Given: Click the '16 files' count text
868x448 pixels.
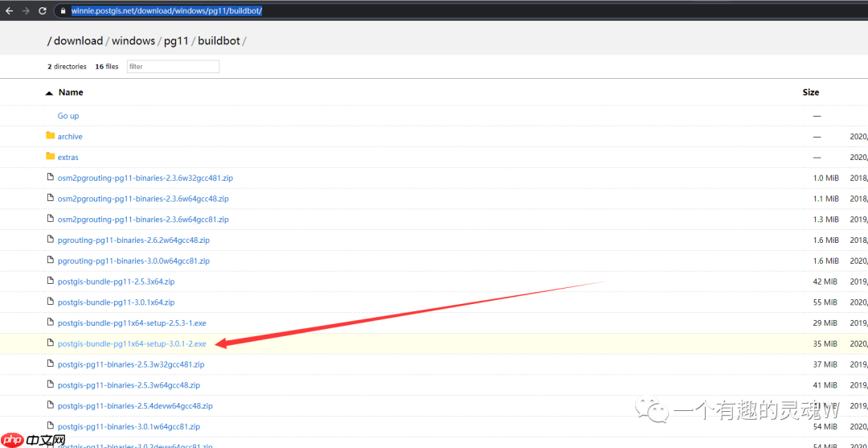Looking at the screenshot, I should tap(107, 67).
